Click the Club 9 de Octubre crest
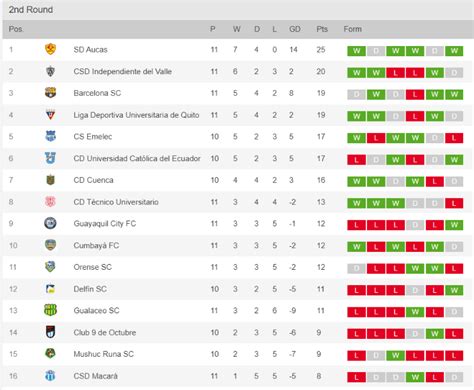The height and width of the screenshot is (390, 474). pyautogui.click(x=50, y=332)
